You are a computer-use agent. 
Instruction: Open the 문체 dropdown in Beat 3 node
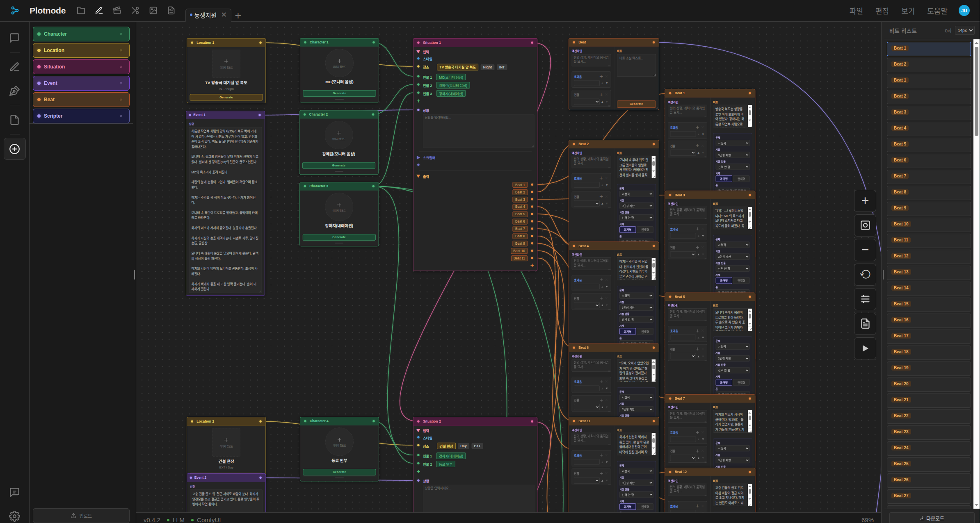[733, 245]
